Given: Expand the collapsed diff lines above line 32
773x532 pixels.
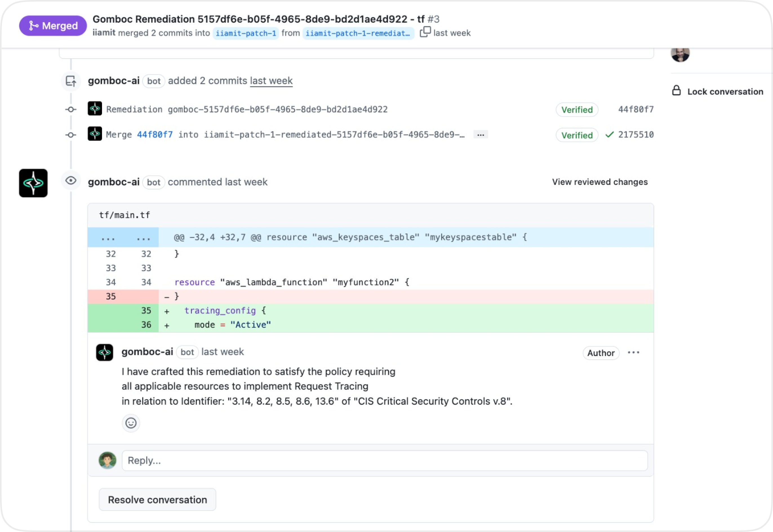Looking at the screenshot, I should (123, 237).
